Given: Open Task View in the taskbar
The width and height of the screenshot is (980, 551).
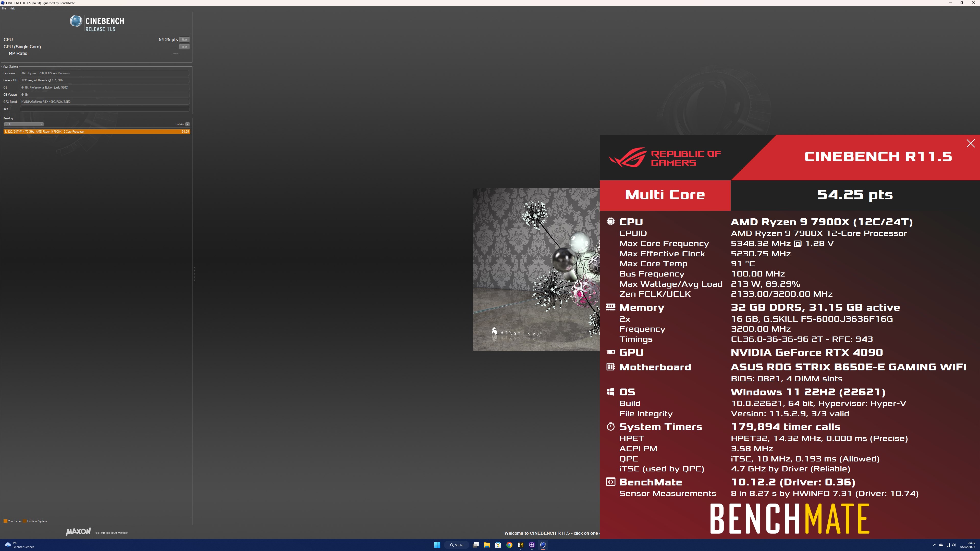Looking at the screenshot, I should pyautogui.click(x=475, y=545).
